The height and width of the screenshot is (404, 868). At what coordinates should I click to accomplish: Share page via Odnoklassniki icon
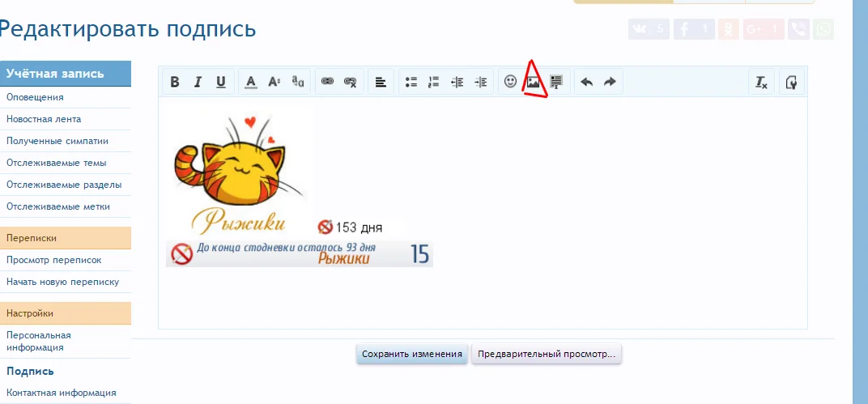(x=729, y=29)
